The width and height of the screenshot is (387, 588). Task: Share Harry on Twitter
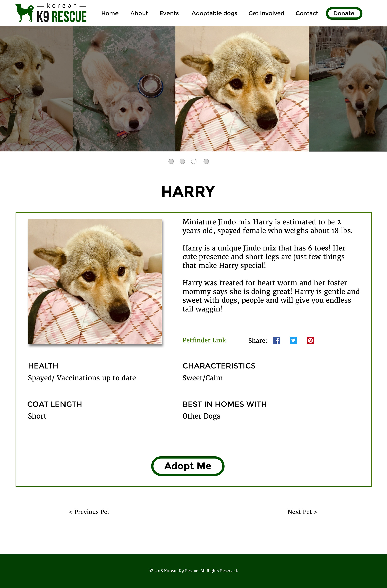pyautogui.click(x=293, y=340)
